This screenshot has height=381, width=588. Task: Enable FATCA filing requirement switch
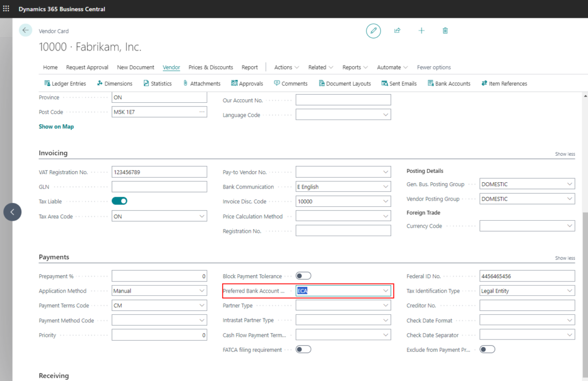(x=303, y=349)
